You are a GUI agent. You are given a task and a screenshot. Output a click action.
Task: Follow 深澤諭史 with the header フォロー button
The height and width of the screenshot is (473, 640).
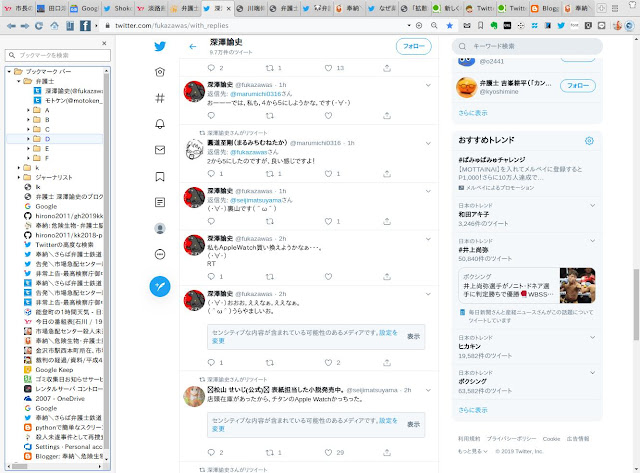(413, 47)
